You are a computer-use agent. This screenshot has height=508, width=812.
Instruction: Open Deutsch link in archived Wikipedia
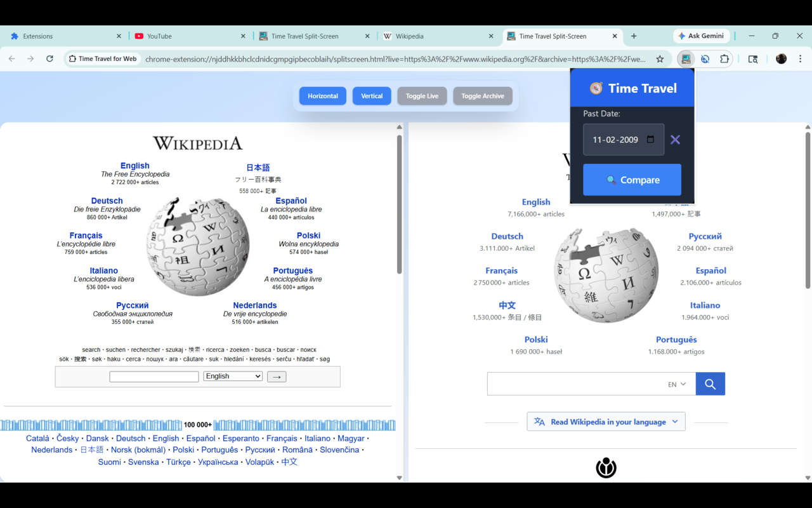(107, 201)
